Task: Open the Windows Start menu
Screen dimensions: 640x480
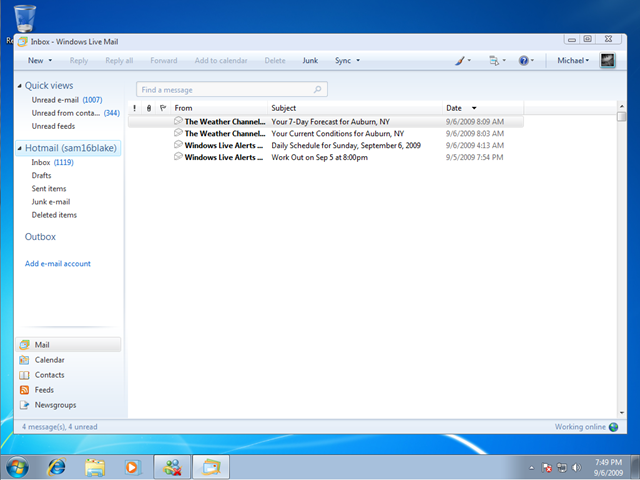Action: tap(17, 467)
